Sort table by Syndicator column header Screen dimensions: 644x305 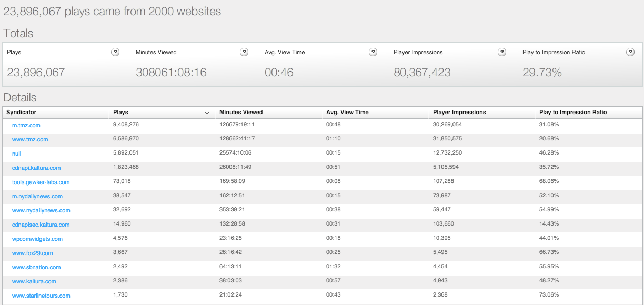point(56,112)
